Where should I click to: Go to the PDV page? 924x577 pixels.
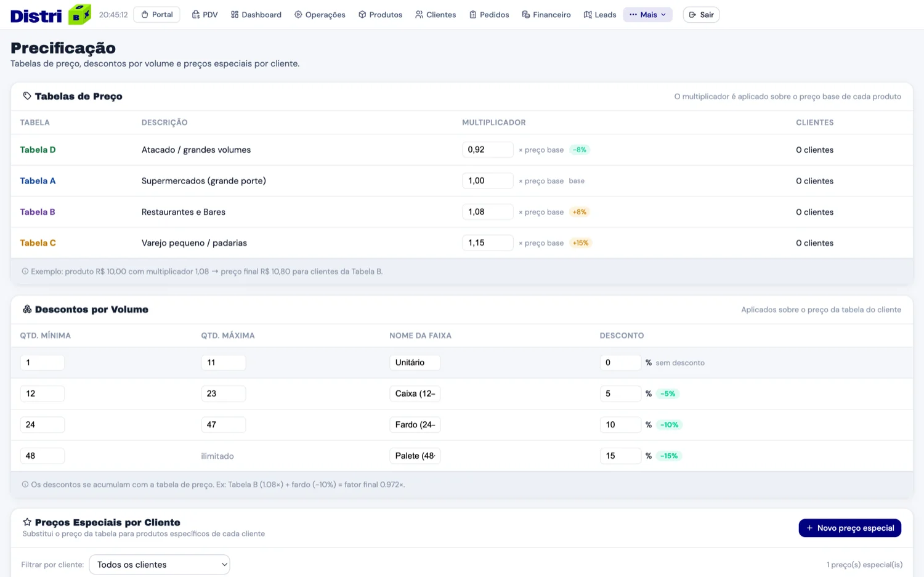pyautogui.click(x=205, y=15)
